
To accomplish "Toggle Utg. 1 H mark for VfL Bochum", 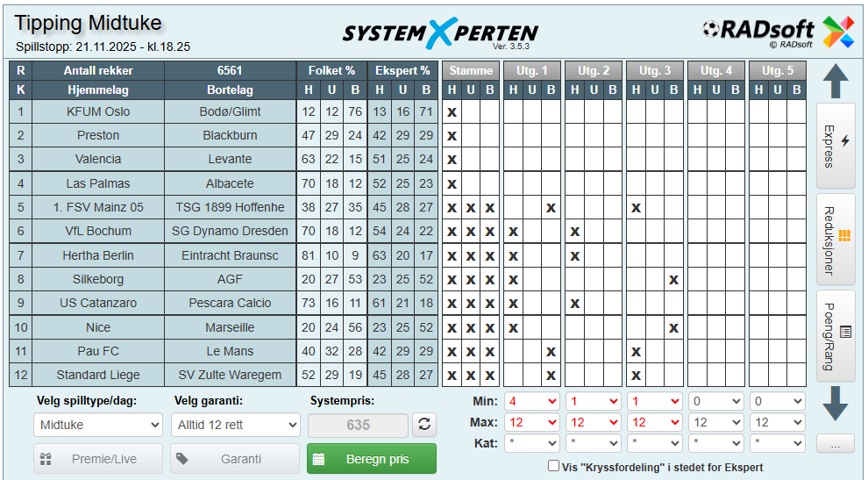I will point(513,231).
